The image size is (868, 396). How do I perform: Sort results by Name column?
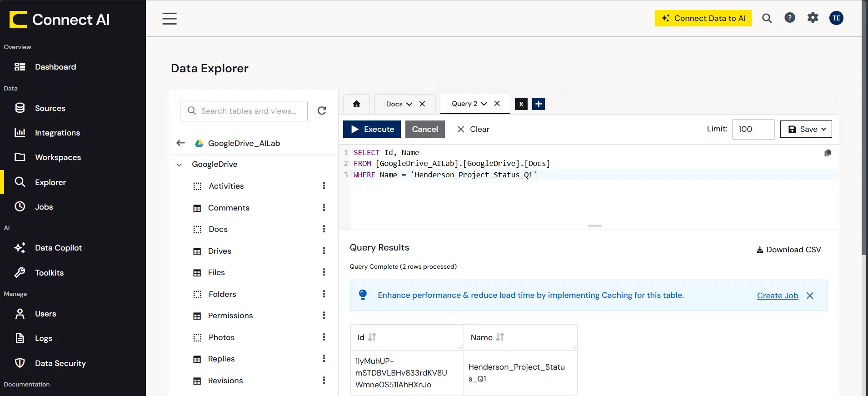point(500,337)
